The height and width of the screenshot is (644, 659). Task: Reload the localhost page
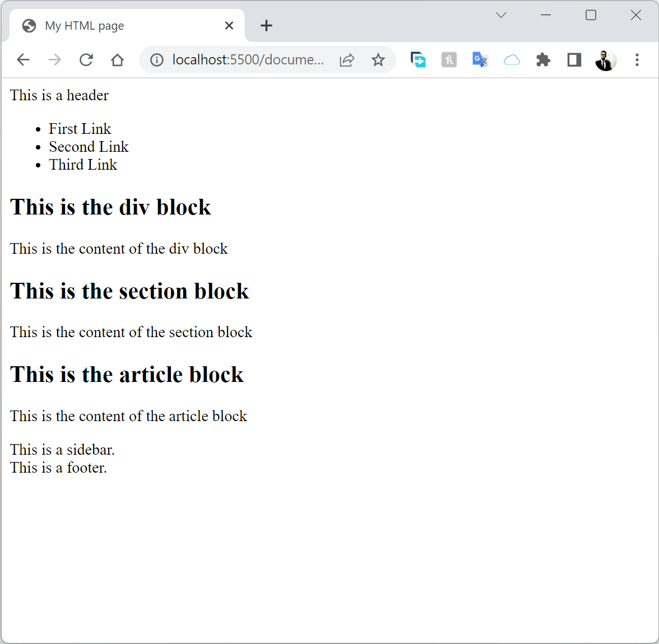(86, 59)
